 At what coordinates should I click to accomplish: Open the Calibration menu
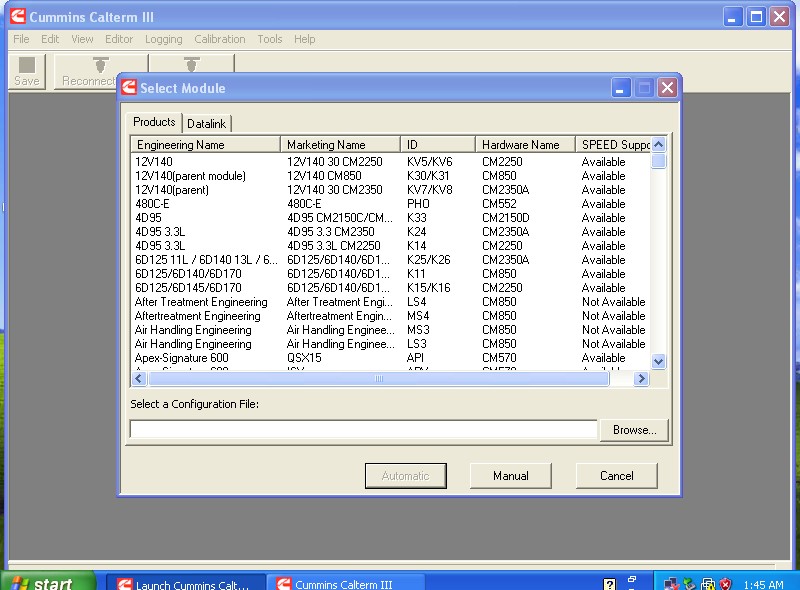coord(219,39)
